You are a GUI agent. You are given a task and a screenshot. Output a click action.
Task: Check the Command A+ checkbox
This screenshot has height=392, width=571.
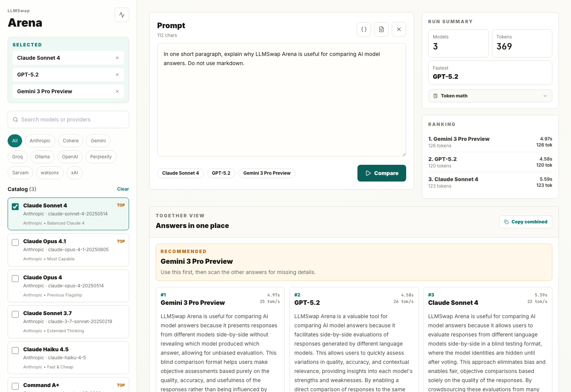(x=15, y=386)
